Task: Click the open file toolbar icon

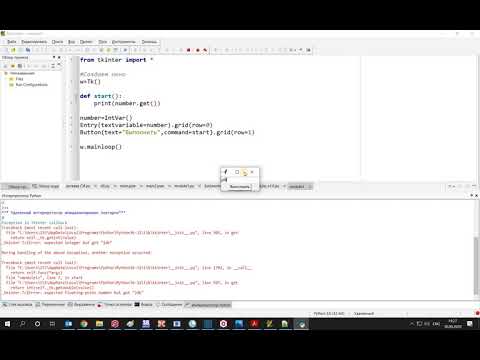Action: point(13,50)
